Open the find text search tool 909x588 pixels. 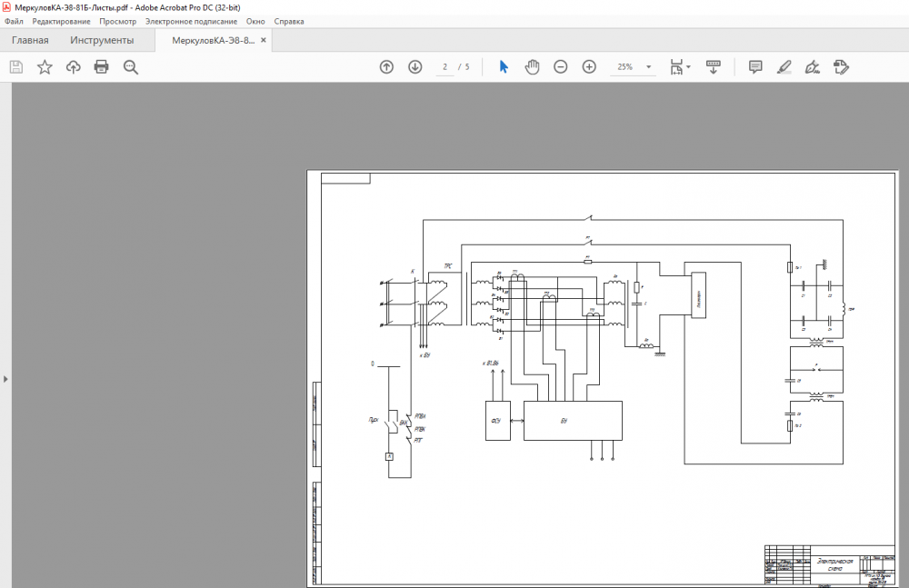click(x=130, y=67)
